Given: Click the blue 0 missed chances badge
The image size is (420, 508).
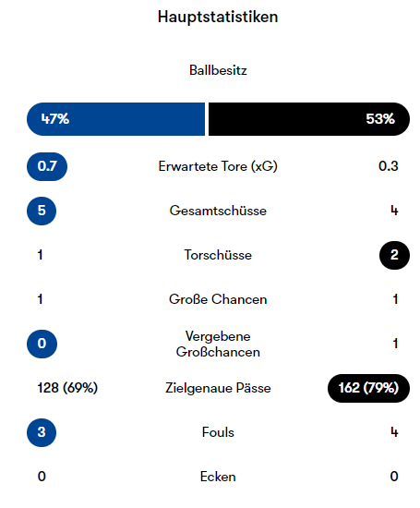Looking at the screenshot, I should [x=42, y=344].
